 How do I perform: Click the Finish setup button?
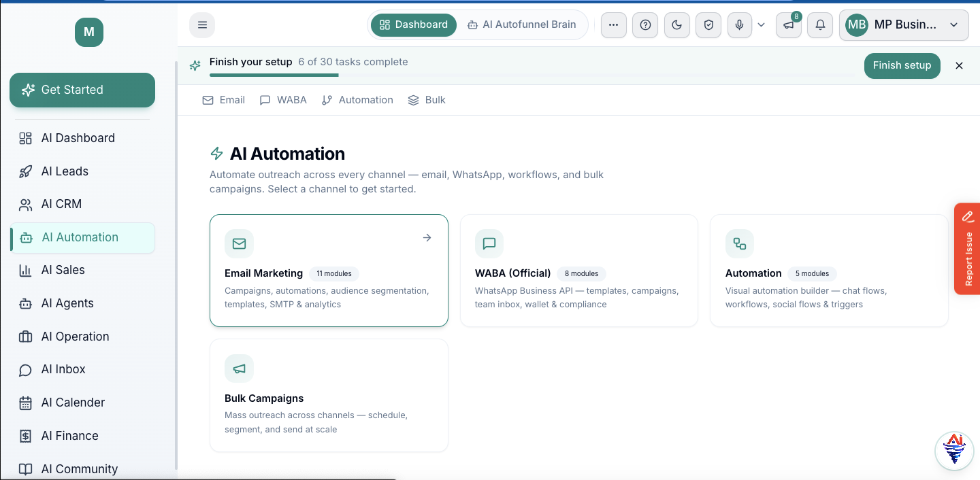(902, 65)
